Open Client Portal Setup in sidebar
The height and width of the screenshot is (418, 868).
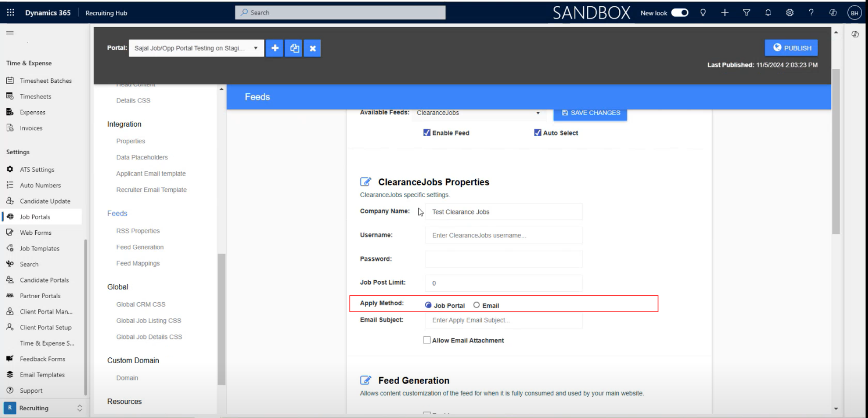(x=46, y=327)
